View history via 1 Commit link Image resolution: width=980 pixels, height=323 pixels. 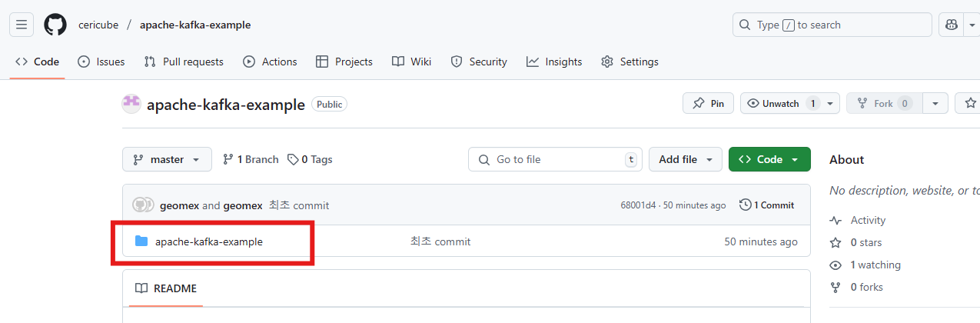pos(766,205)
